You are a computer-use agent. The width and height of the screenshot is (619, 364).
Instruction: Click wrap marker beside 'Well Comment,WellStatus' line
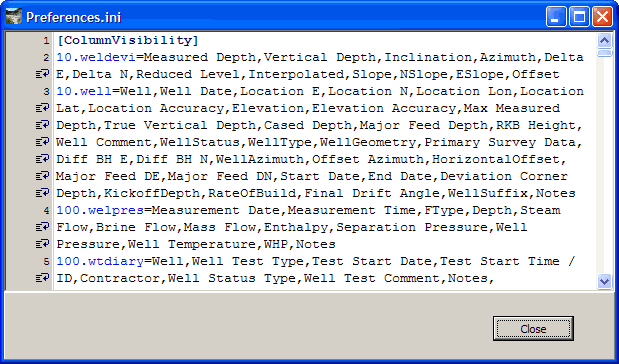click(x=42, y=142)
